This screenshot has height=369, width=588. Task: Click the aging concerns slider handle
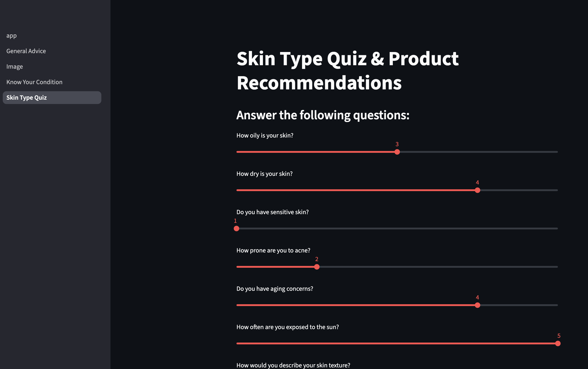(477, 305)
